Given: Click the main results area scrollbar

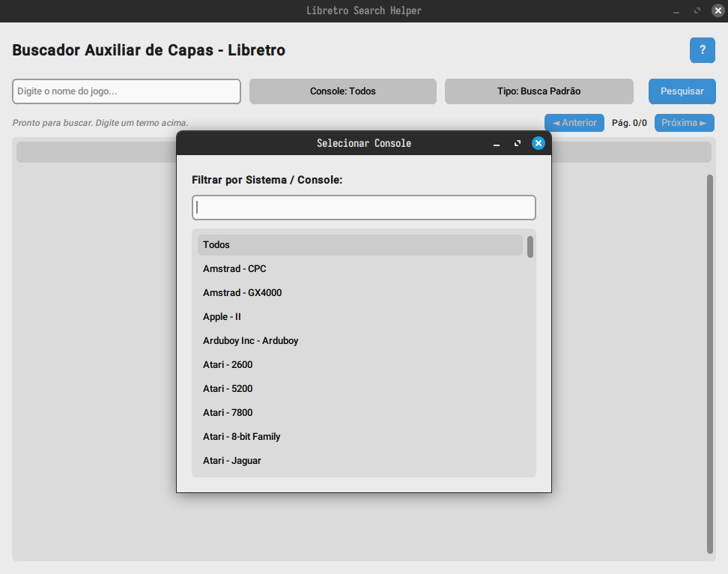Looking at the screenshot, I should coord(709,364).
